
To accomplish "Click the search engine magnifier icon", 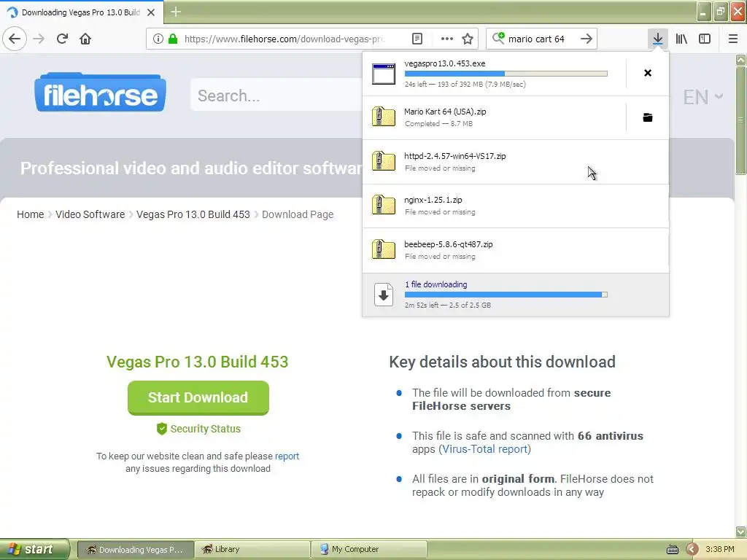I will tap(498, 38).
